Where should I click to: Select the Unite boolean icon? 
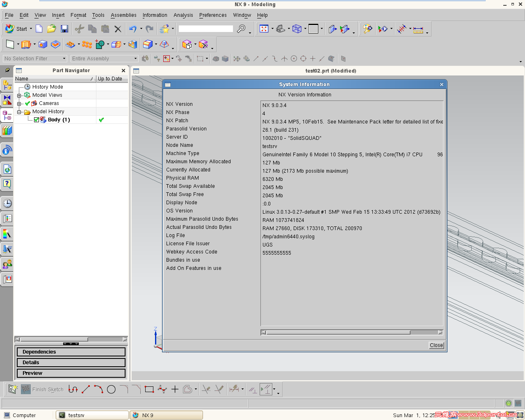[x=100, y=44]
